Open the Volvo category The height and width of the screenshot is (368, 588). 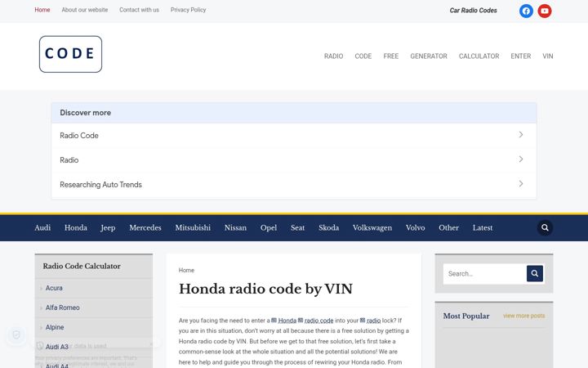click(x=415, y=227)
